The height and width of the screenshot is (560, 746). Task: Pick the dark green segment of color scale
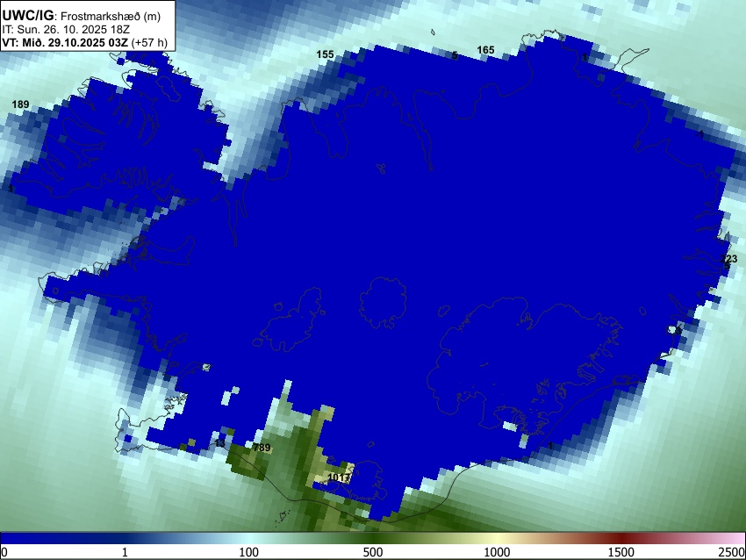[373, 539]
